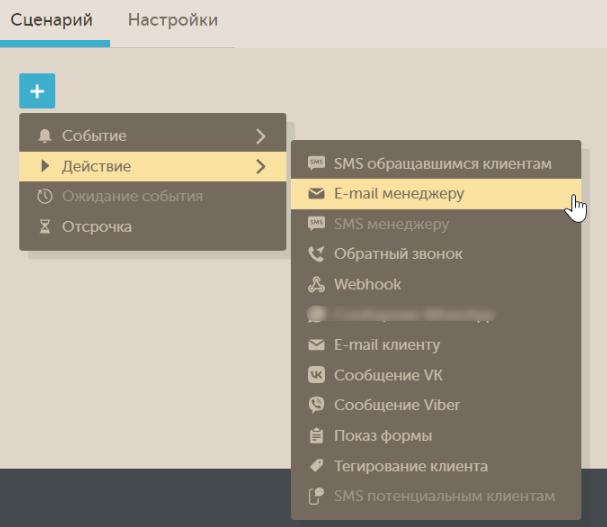Select E-mail клиенту option
Image resolution: width=607 pixels, height=527 pixels.
[387, 345]
